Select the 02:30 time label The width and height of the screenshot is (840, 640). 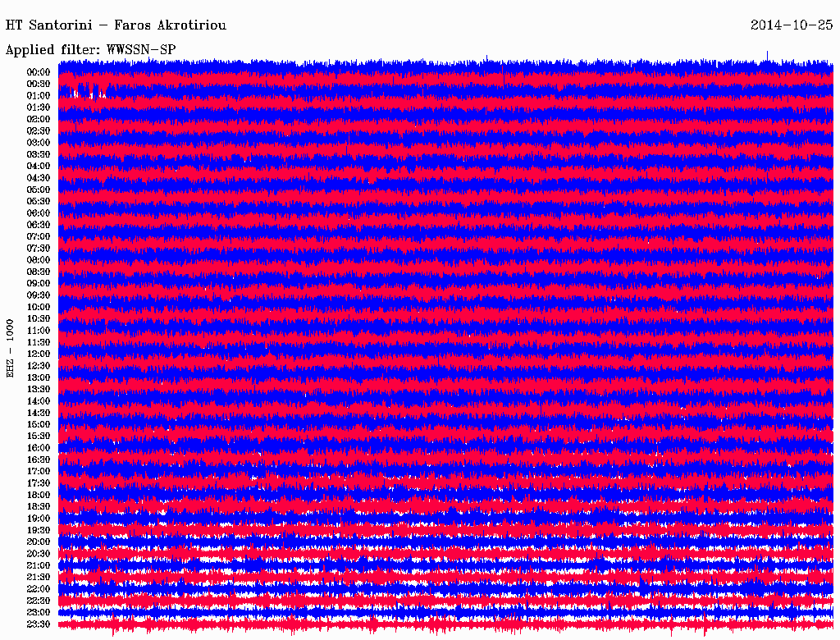[x=39, y=131]
